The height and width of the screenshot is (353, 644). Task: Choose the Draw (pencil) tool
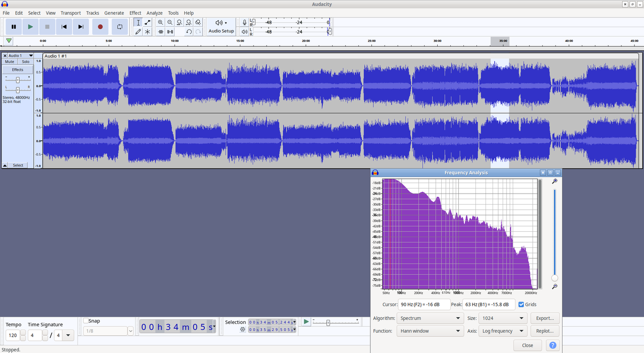coord(138,32)
